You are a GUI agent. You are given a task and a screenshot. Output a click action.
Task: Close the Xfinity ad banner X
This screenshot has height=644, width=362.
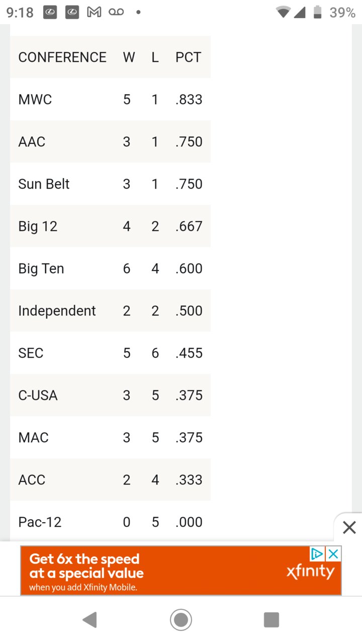(333, 554)
